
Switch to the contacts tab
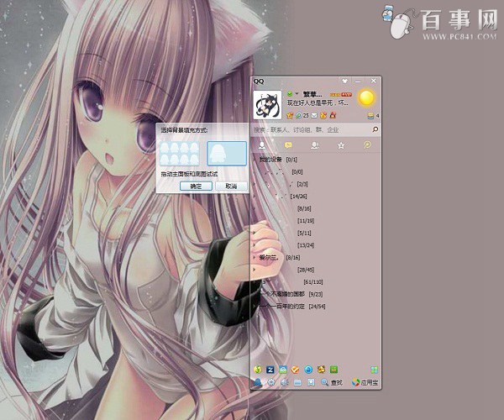point(262,145)
